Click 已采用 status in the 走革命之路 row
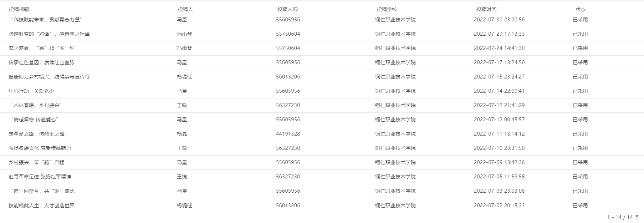This screenshot has height=223, width=644. click(580, 134)
